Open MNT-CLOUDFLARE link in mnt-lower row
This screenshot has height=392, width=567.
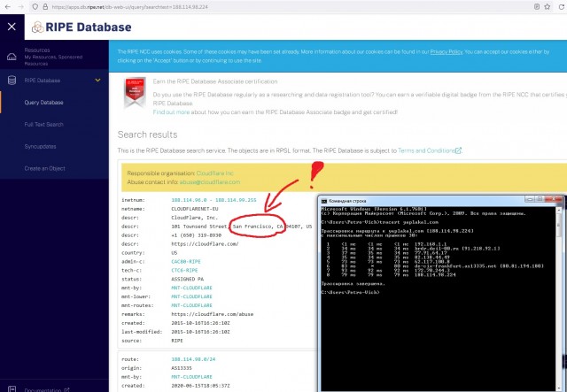click(x=191, y=296)
